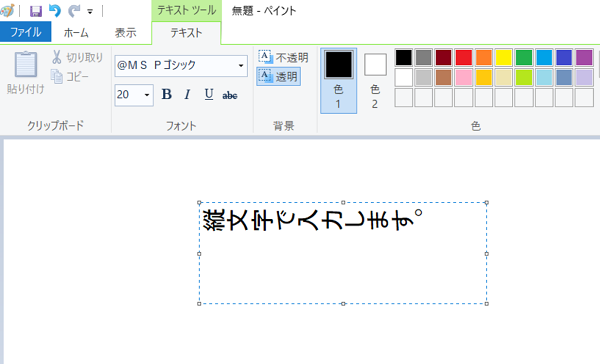Pick the white color swatch in palette
This screenshot has width=600, height=364.
[x=404, y=78]
